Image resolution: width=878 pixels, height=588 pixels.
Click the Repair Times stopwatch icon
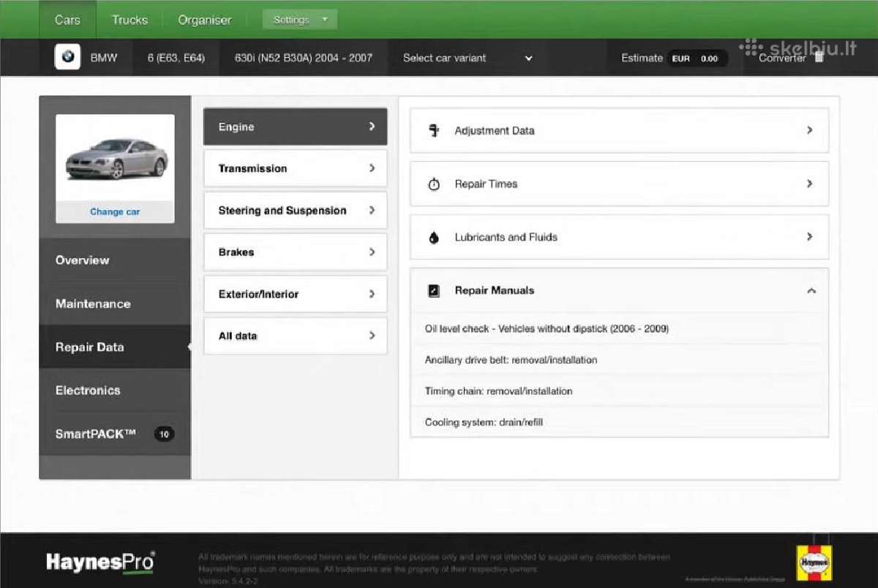coord(434,184)
